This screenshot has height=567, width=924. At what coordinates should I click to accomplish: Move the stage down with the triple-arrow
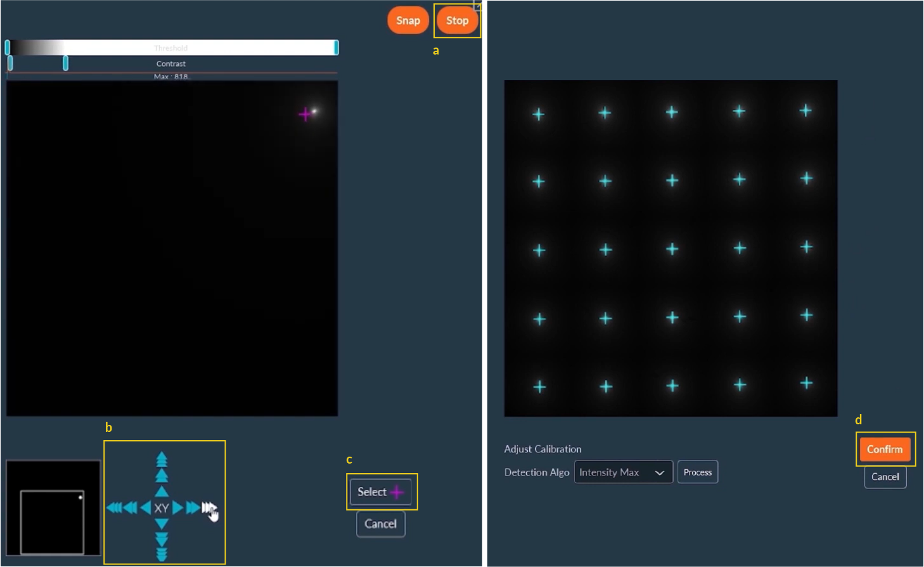click(x=162, y=553)
